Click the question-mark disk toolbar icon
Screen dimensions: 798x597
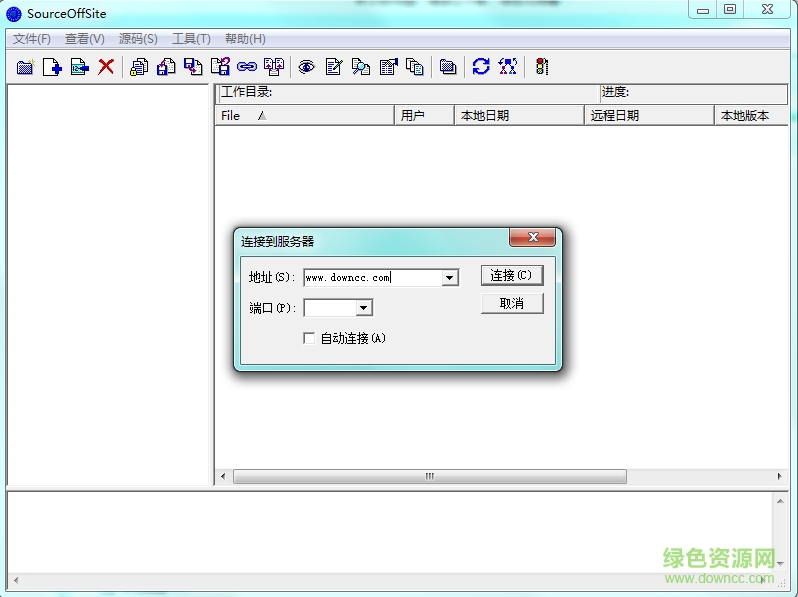coord(220,67)
